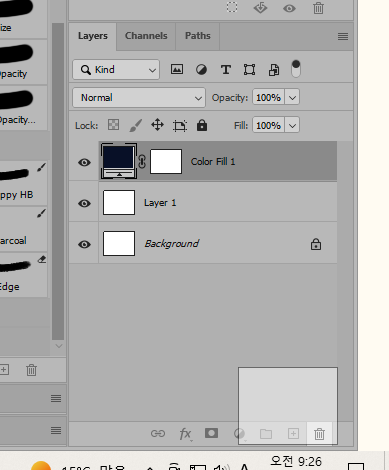The height and width of the screenshot is (470, 389).
Task: Delete layer with Layers panel trash
Action: coord(319,434)
